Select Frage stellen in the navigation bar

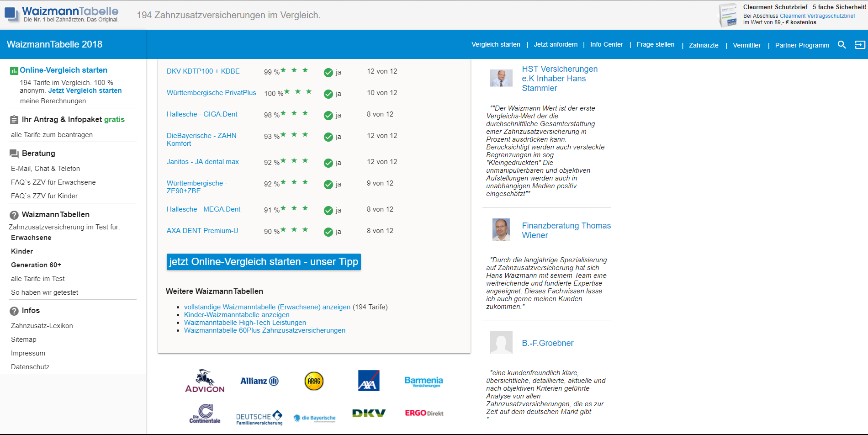click(655, 44)
